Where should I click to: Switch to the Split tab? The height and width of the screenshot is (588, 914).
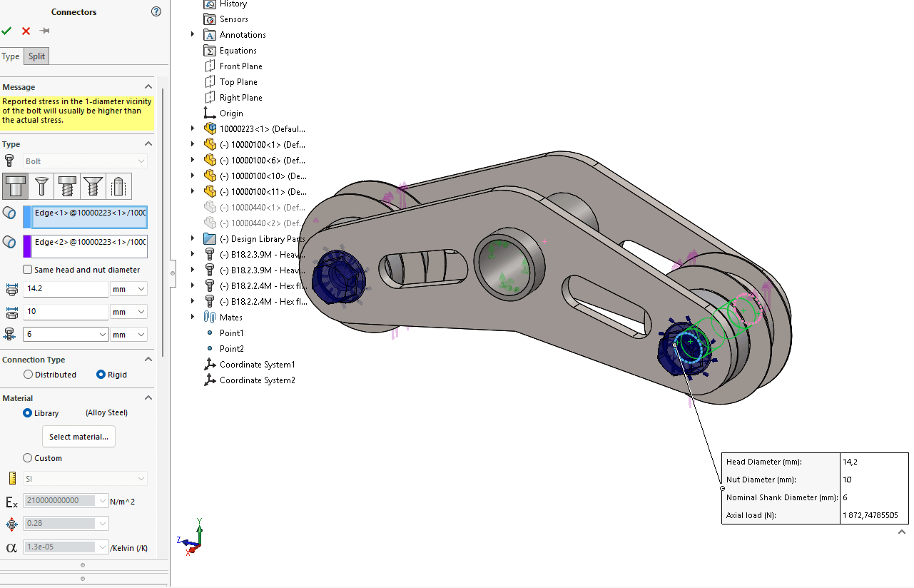click(x=36, y=56)
